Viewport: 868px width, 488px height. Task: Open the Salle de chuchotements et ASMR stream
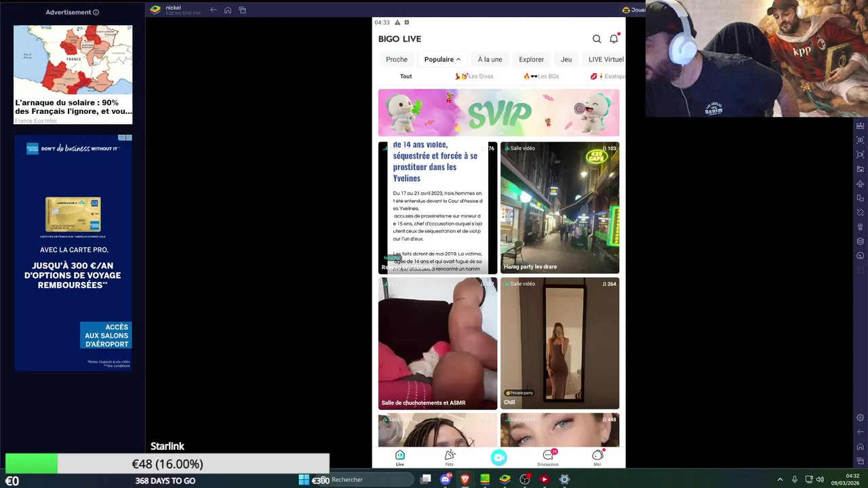click(437, 343)
